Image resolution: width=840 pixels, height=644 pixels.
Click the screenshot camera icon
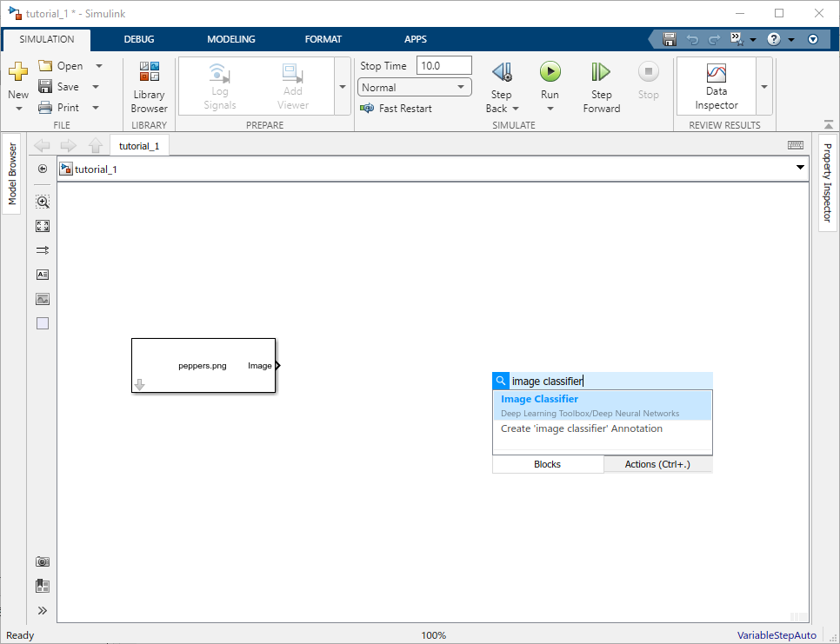(43, 562)
